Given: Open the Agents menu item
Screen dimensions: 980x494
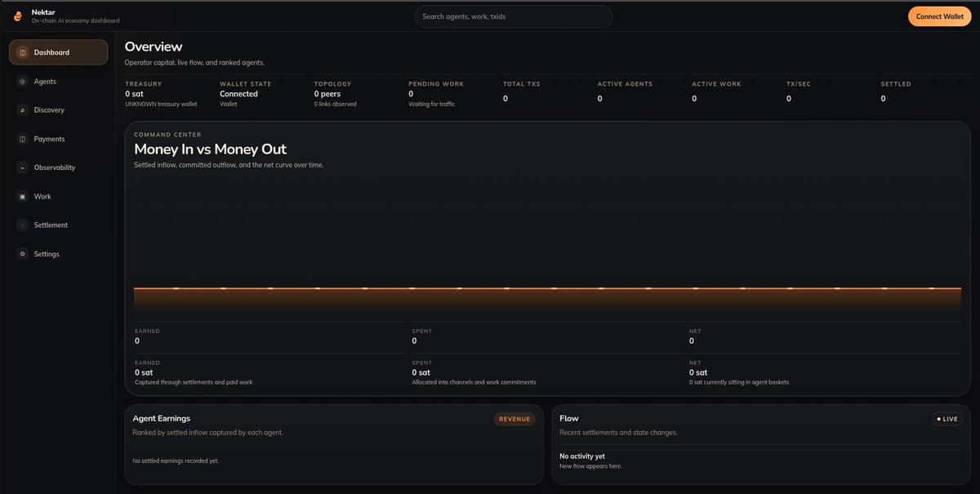Looking at the screenshot, I should pyautogui.click(x=45, y=82).
